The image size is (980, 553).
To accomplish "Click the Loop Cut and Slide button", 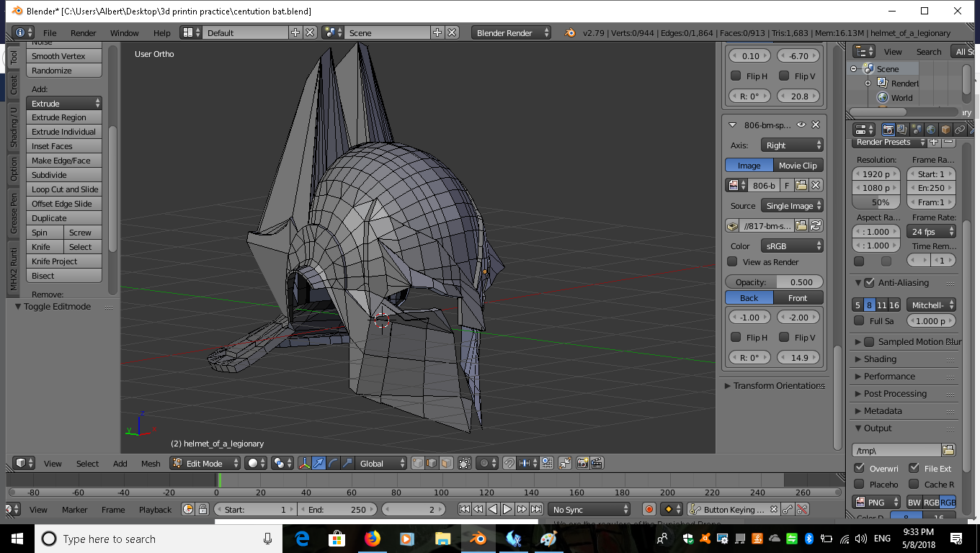I will [64, 189].
